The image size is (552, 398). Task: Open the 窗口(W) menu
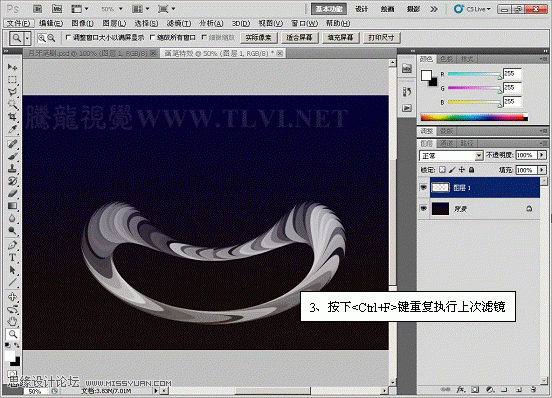click(304, 24)
